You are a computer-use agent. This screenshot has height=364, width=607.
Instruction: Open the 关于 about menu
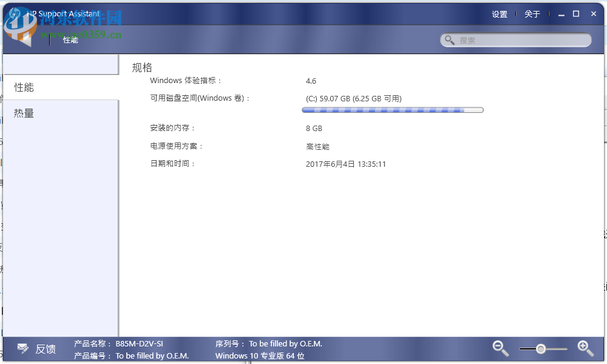coord(532,14)
